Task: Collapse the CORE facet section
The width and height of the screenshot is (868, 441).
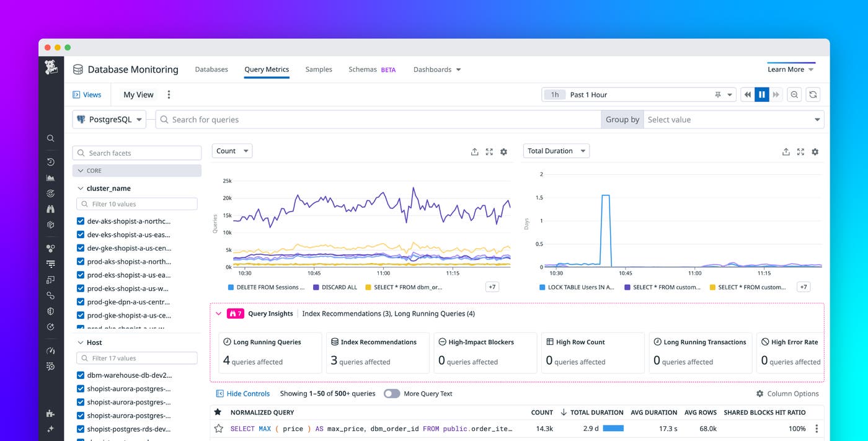Action: pyautogui.click(x=81, y=170)
